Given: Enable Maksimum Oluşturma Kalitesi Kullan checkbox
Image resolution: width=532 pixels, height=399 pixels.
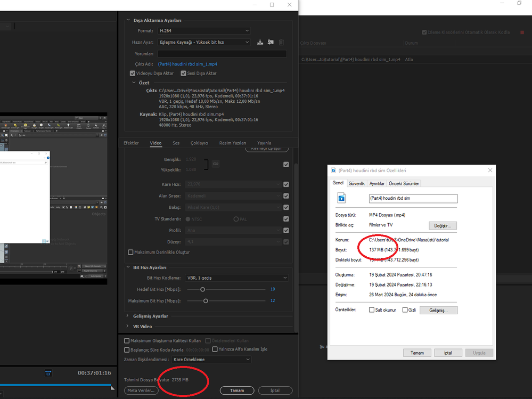Looking at the screenshot, I should (x=127, y=340).
